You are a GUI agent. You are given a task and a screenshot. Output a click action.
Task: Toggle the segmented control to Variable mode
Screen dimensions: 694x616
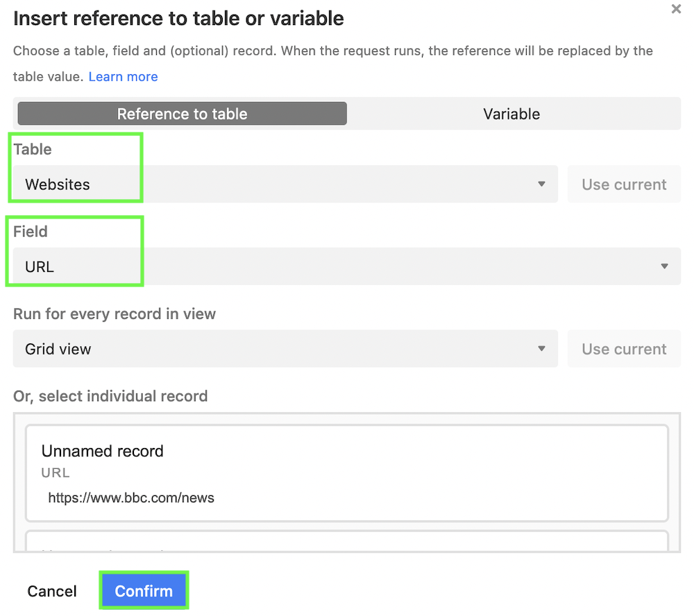coord(511,113)
